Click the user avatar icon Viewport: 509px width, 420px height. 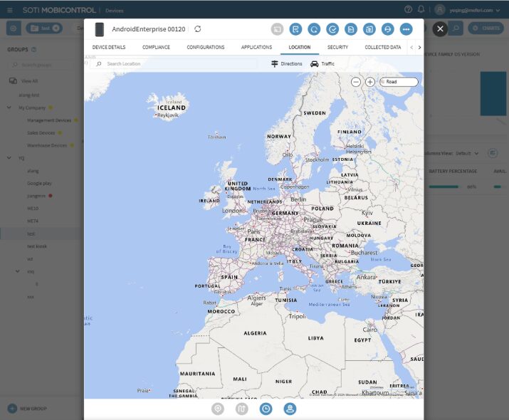[439, 10]
